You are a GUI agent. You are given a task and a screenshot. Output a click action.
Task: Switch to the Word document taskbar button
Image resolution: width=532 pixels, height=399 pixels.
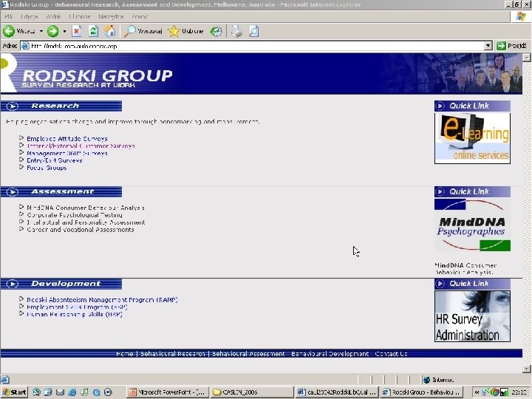click(x=337, y=392)
